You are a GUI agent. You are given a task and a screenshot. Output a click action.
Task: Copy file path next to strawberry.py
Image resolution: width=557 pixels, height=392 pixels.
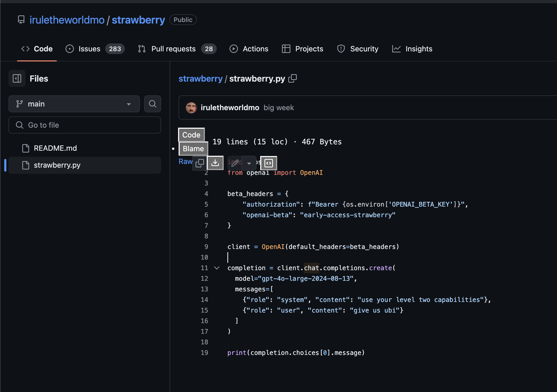(293, 78)
